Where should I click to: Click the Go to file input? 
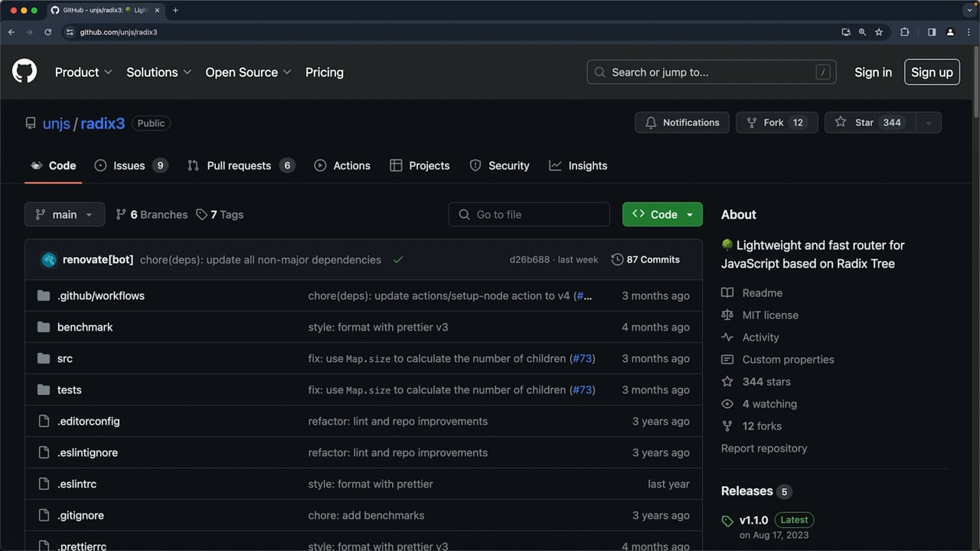529,214
